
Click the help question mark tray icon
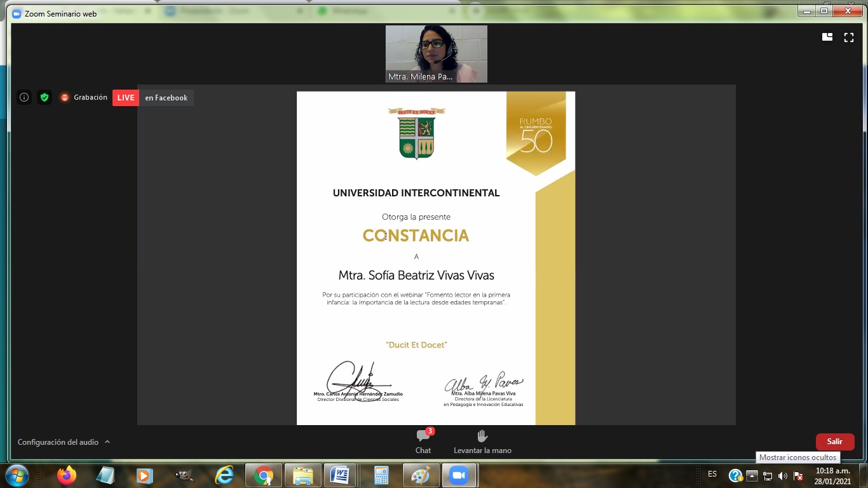point(735,475)
